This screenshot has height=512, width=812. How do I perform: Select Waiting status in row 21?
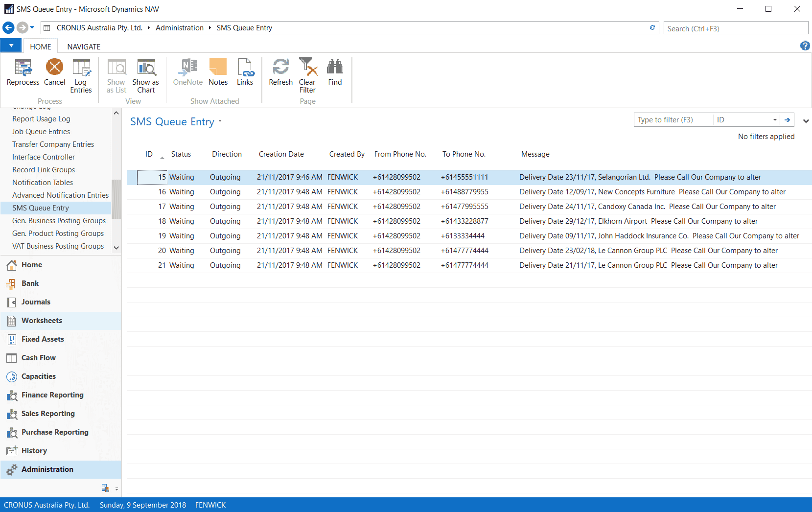pos(182,265)
